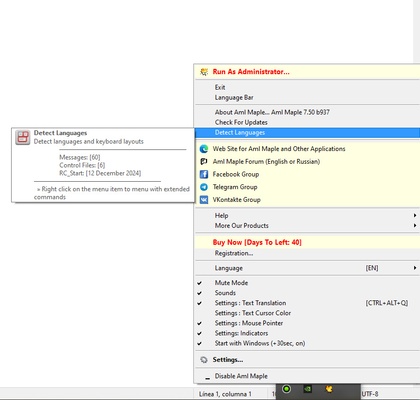Toggle Mute Mode option
The width and height of the screenshot is (420, 400).
pyautogui.click(x=307, y=283)
